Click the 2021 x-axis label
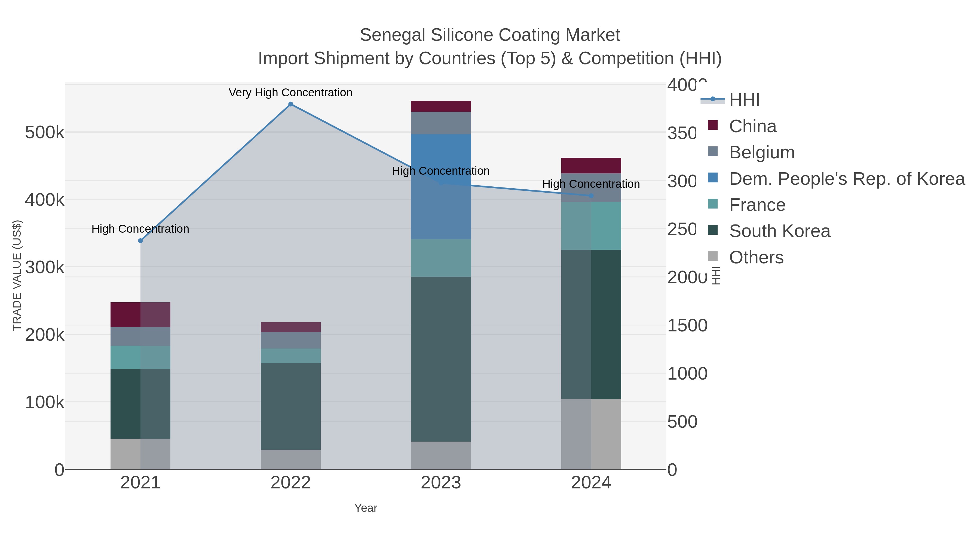 (140, 483)
